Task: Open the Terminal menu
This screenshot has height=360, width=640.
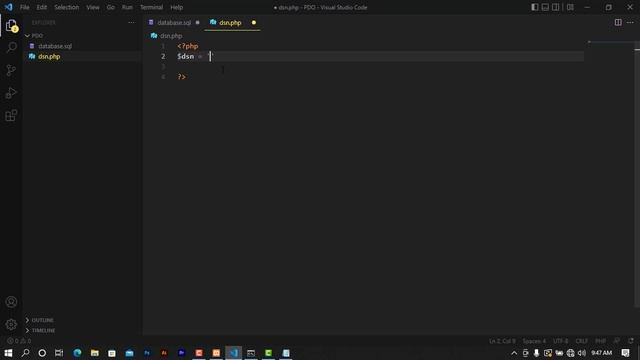Action: 151,7
